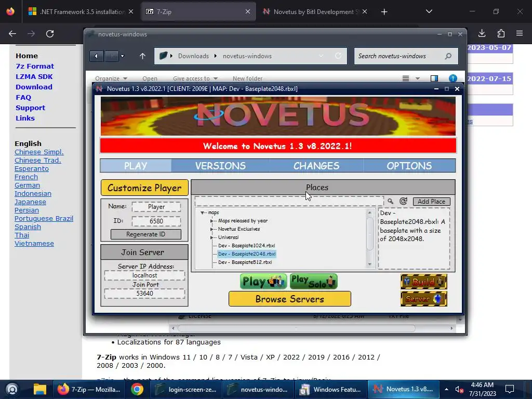Click the Regenerate ID button
Viewport: 532px width, 399px height.
[146, 234]
